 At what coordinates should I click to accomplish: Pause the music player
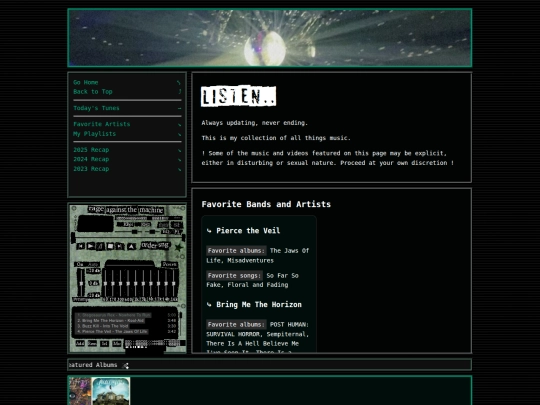101,246
